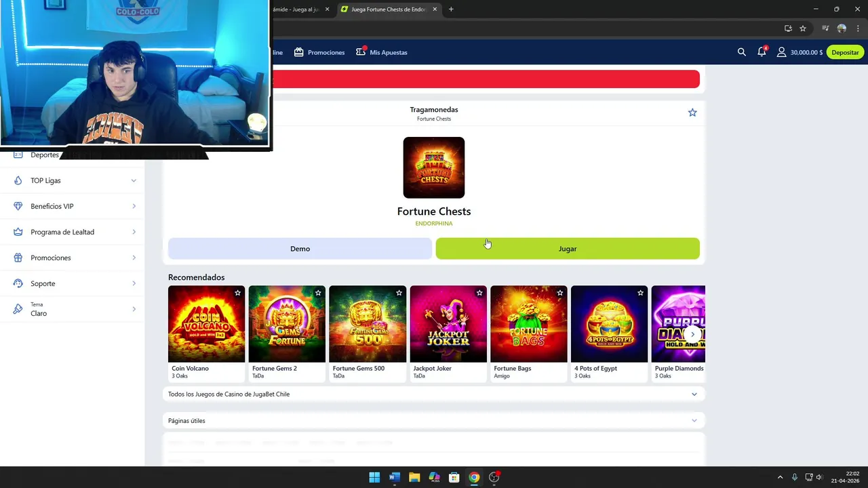The height and width of the screenshot is (488, 868).
Task: Open the Chrome three-dot menu
Action: click(x=858, y=28)
